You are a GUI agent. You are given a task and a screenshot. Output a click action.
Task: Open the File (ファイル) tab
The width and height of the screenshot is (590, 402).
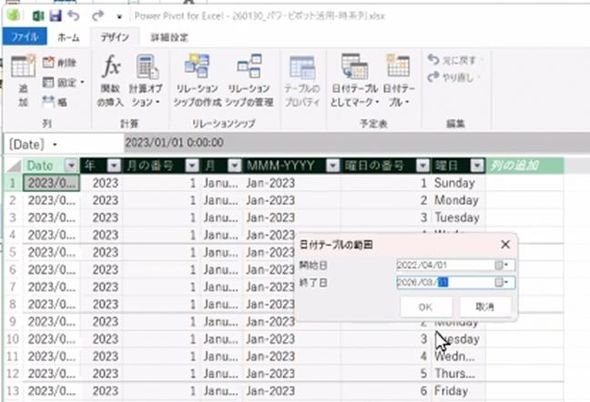[x=25, y=37]
